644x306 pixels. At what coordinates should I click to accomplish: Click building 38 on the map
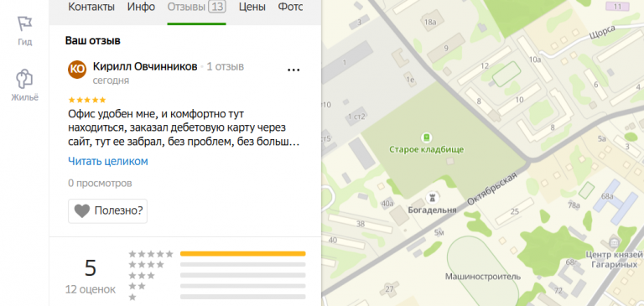361,224
